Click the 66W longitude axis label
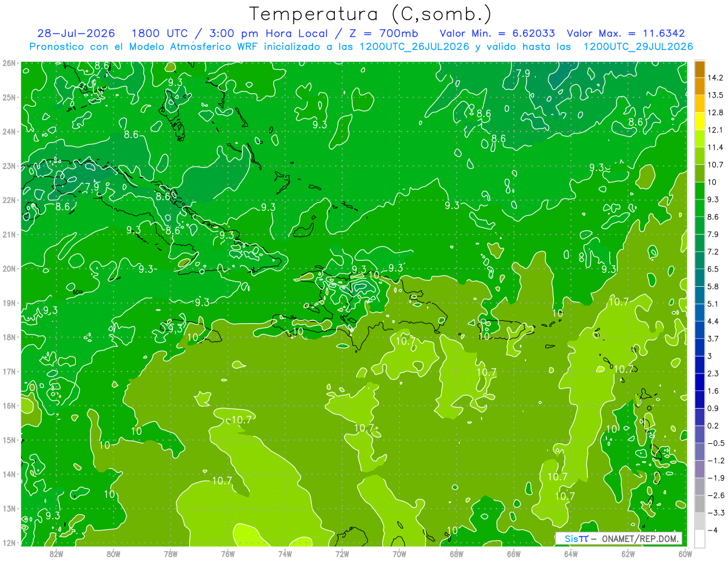The height and width of the screenshot is (562, 728). (514, 554)
